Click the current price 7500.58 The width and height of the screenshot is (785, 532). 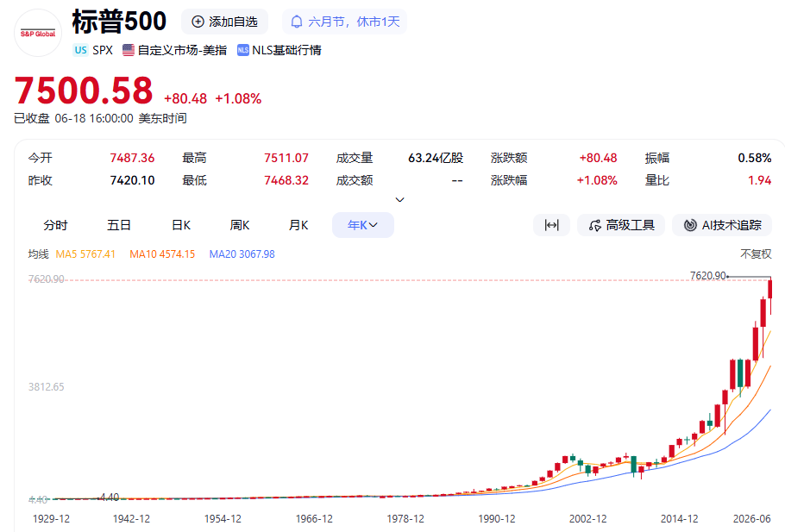point(84,91)
